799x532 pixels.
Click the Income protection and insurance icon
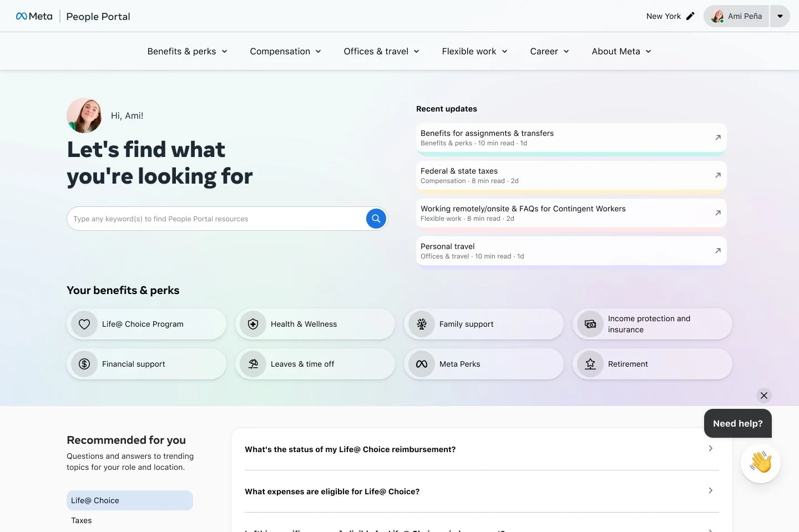tap(590, 324)
